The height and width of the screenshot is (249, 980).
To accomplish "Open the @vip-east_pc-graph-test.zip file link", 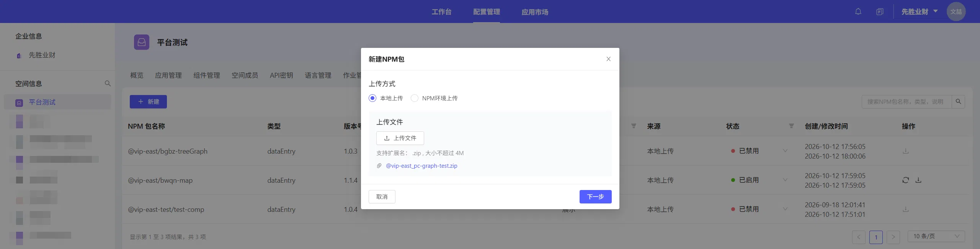I will click(x=421, y=166).
